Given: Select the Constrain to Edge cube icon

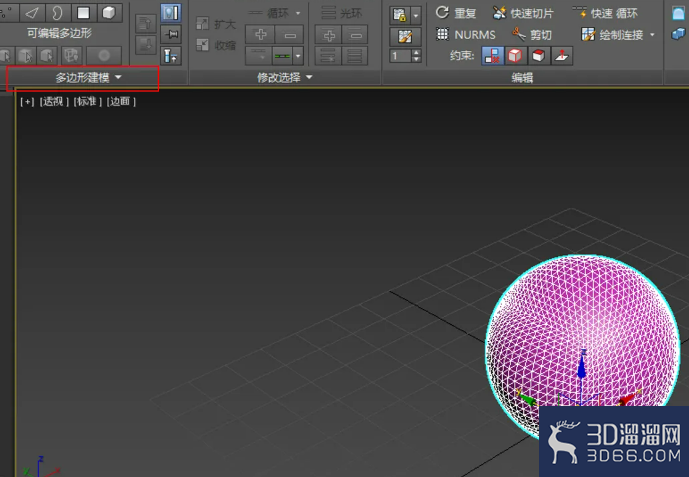Looking at the screenshot, I should pyautogui.click(x=515, y=56).
